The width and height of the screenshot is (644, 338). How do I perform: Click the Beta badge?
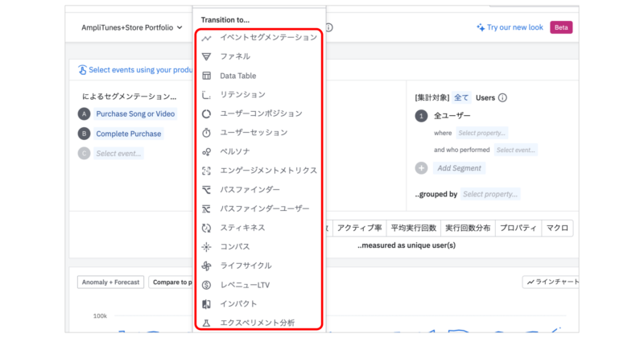point(561,27)
